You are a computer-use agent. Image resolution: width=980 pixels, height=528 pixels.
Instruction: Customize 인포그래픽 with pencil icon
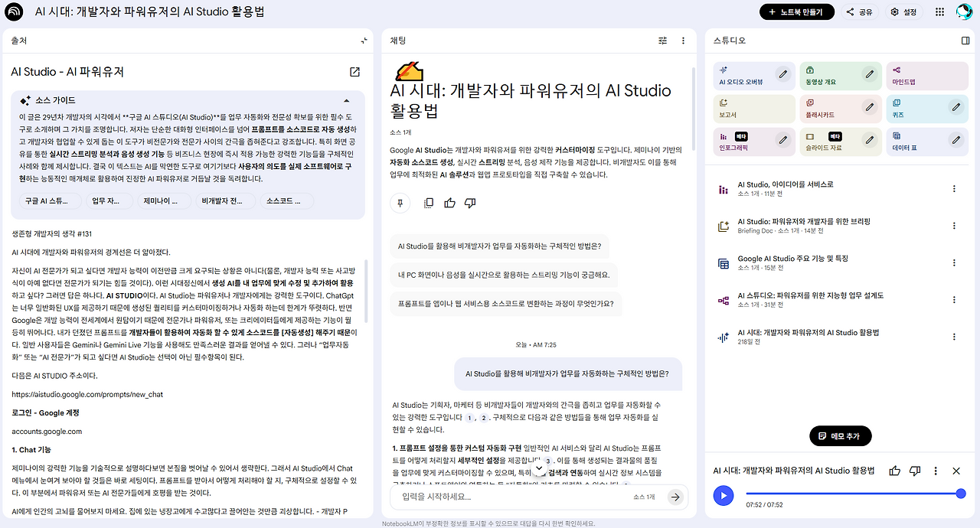pos(783,140)
